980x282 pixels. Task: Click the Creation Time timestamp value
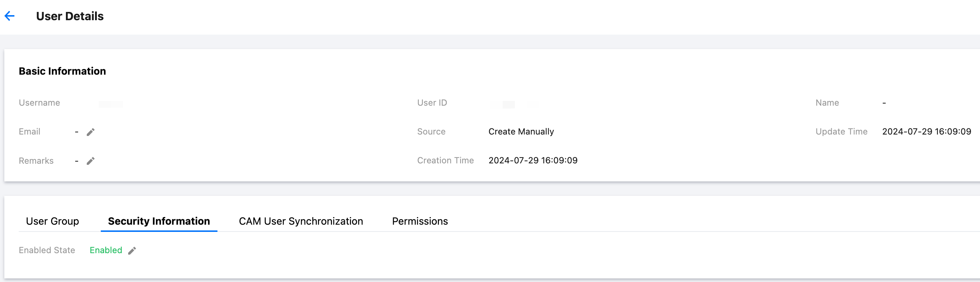coord(532,160)
